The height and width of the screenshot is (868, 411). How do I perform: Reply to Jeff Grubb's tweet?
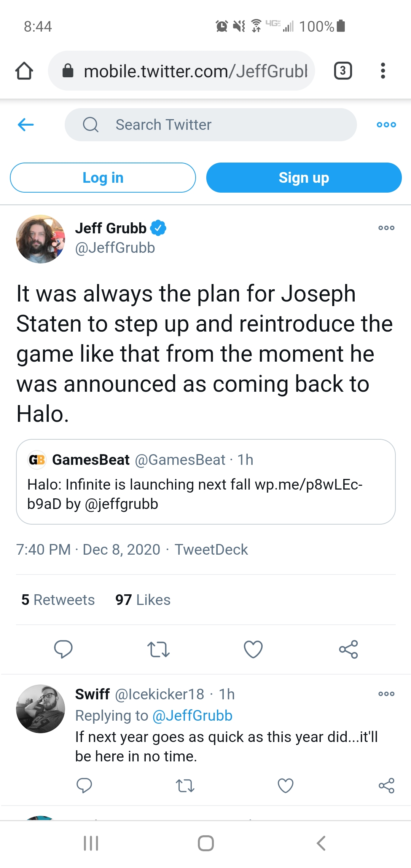pos(63,649)
